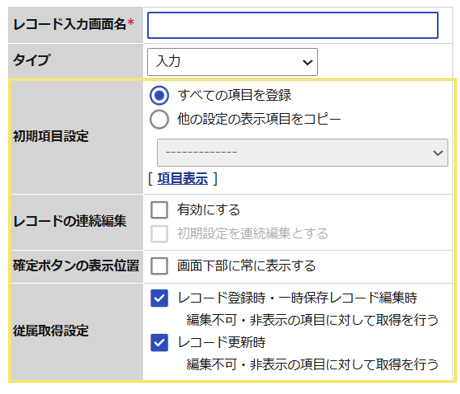
Task: Click the 従属取得設定 row header
Action: pos(51,331)
